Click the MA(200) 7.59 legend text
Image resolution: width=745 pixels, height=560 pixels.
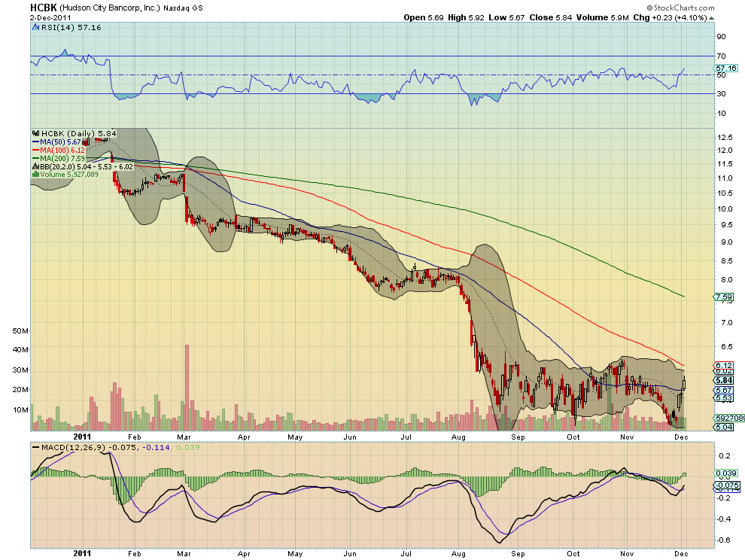coord(62,158)
